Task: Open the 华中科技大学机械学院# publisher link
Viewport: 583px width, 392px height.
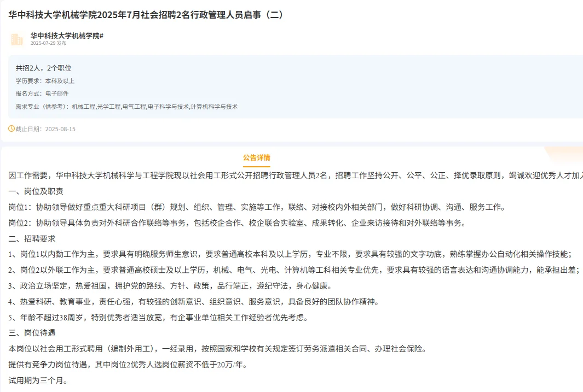Action: point(67,36)
